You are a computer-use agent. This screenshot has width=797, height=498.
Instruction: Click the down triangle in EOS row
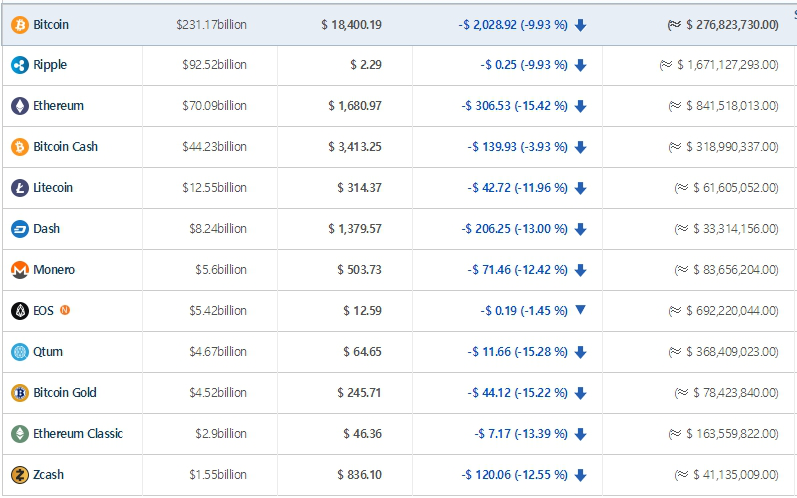[580, 310]
